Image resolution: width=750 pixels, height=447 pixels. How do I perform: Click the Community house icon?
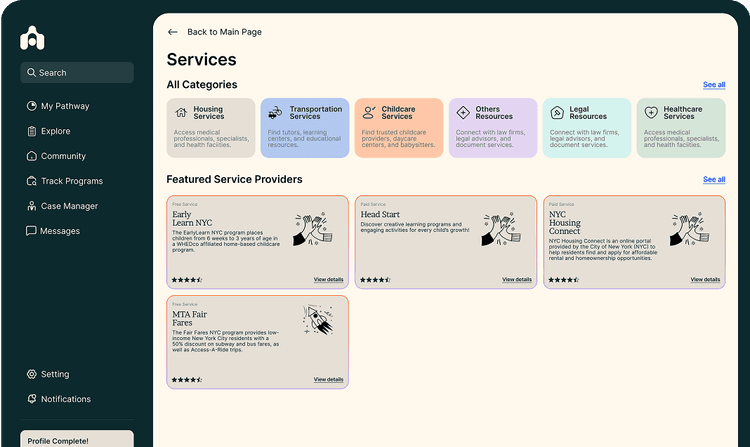32,156
